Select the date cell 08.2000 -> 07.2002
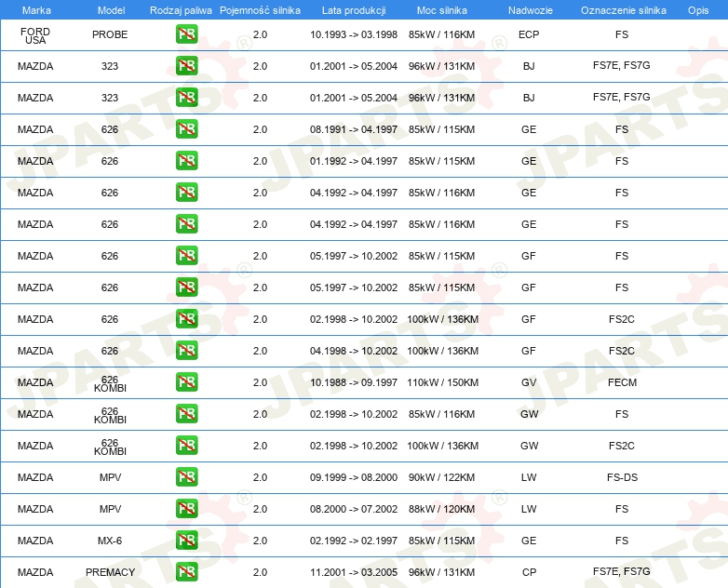The height and width of the screenshot is (588, 728). click(x=354, y=509)
